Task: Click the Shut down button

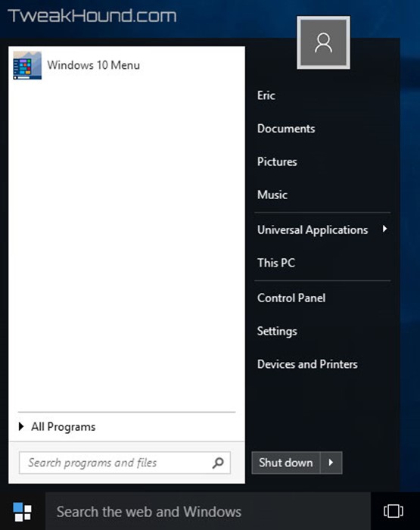Action: 286,463
